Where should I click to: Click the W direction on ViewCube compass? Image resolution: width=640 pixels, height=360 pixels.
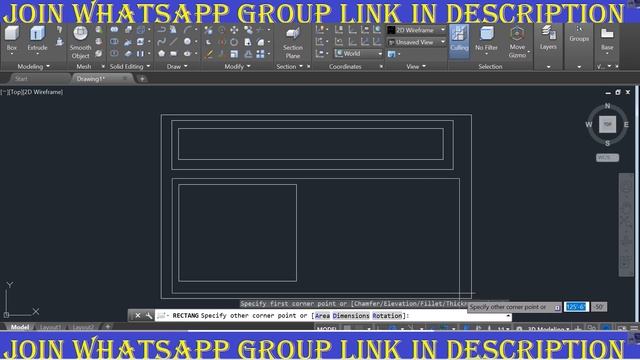[x=589, y=124]
